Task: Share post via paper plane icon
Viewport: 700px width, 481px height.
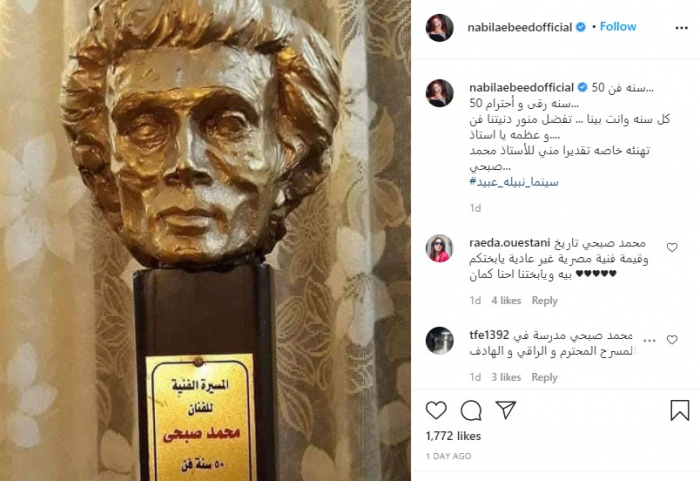Action: [506, 410]
